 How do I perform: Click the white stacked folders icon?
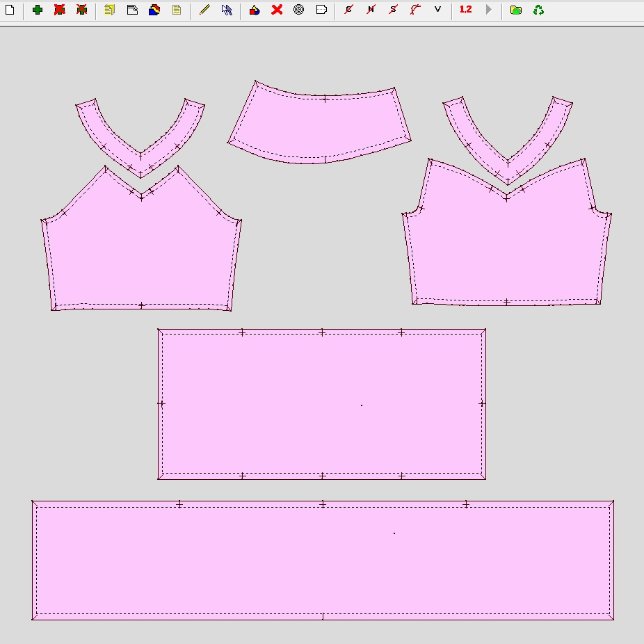132,10
